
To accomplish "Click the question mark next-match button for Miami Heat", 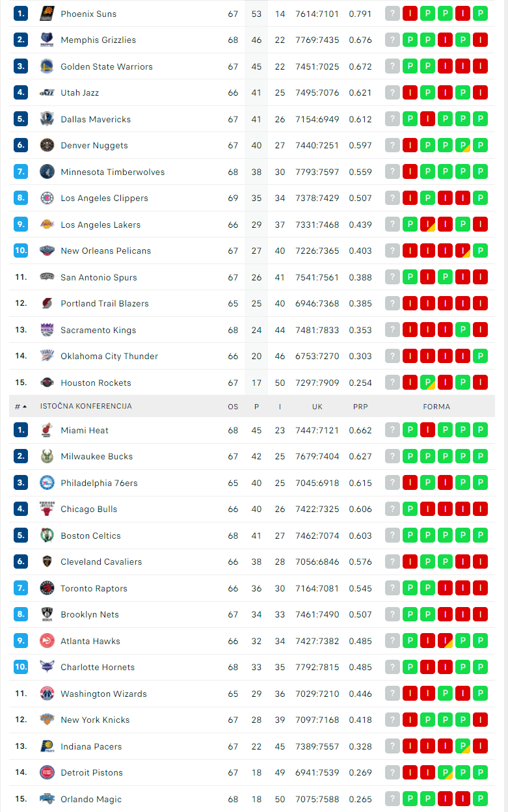I will [392, 430].
